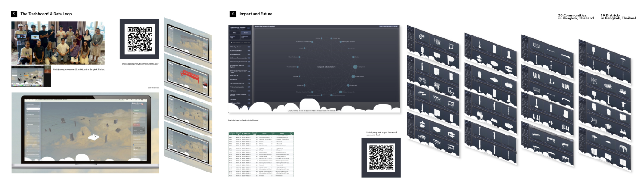Open the participant group photo
This screenshot has width=644, height=186.
(58, 43)
